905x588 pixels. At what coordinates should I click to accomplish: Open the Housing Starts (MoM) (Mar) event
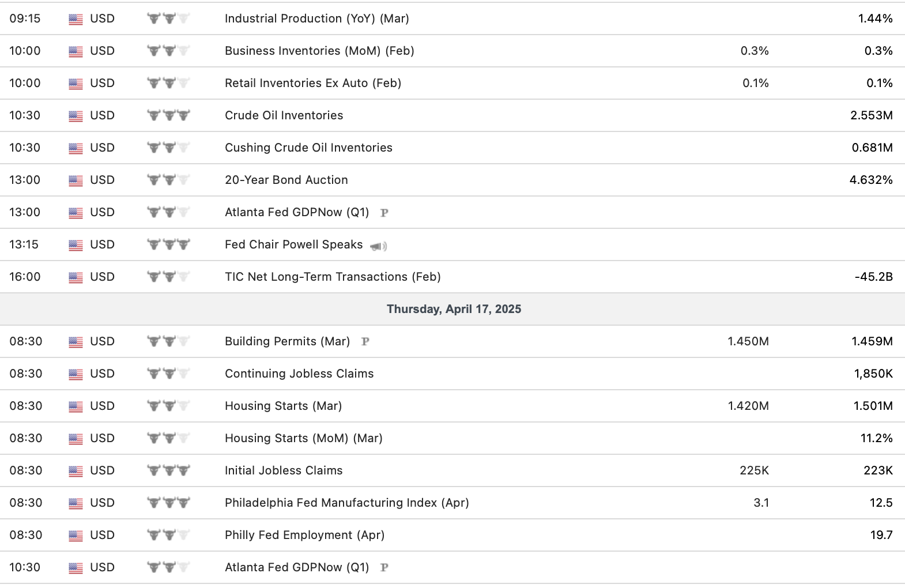303,438
